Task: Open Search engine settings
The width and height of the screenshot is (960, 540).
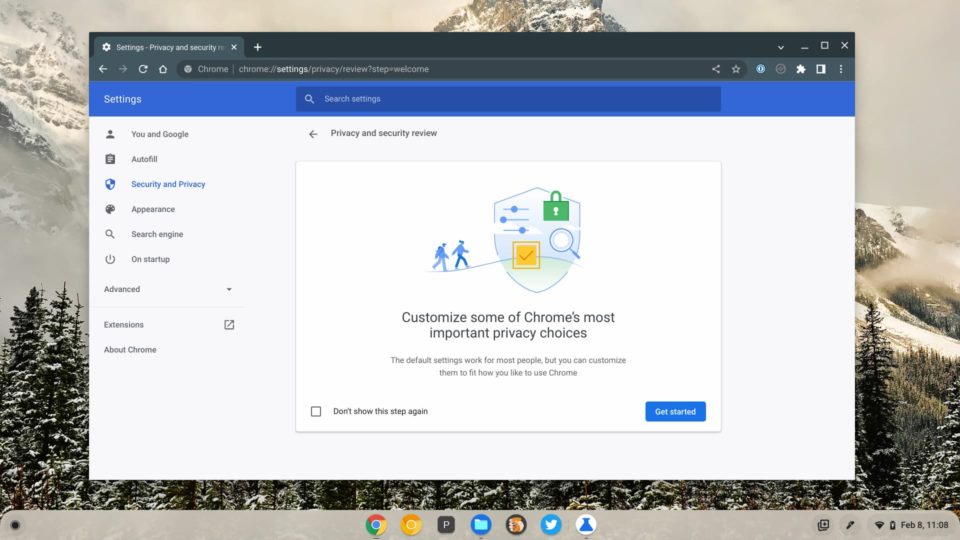Action: click(x=157, y=234)
